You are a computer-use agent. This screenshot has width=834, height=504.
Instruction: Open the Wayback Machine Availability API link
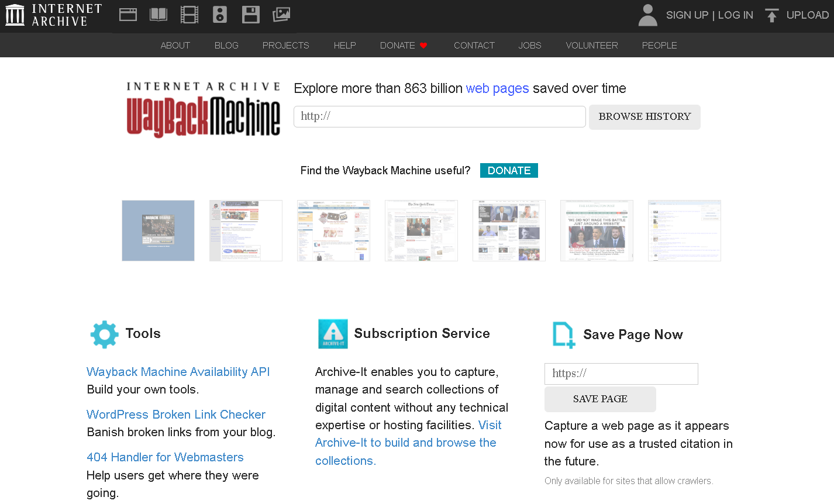[178, 372]
